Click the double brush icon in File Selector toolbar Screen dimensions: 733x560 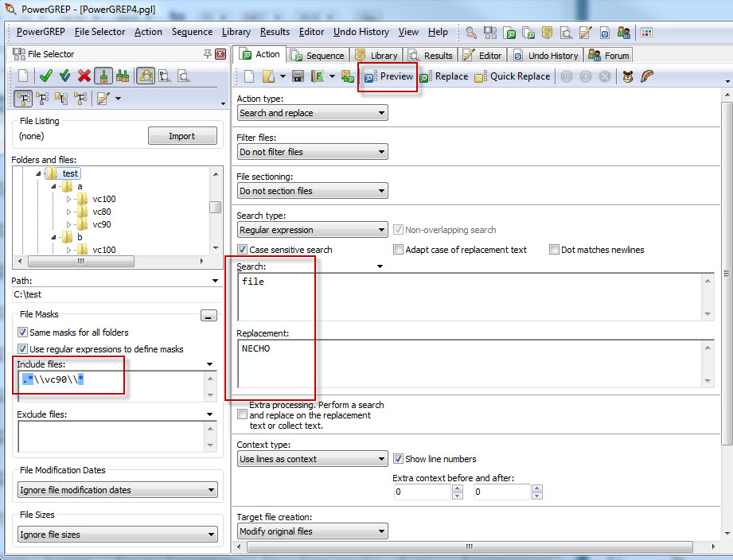click(x=121, y=76)
